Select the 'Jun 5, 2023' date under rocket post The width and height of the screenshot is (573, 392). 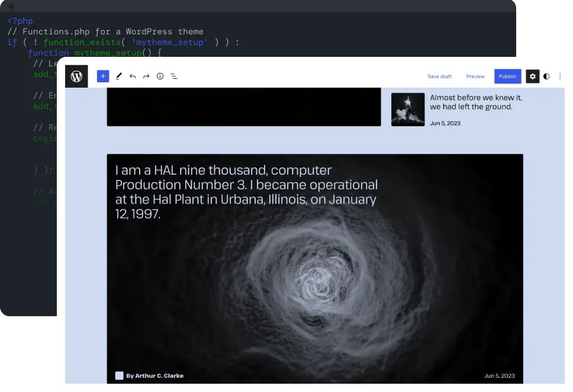coord(445,123)
